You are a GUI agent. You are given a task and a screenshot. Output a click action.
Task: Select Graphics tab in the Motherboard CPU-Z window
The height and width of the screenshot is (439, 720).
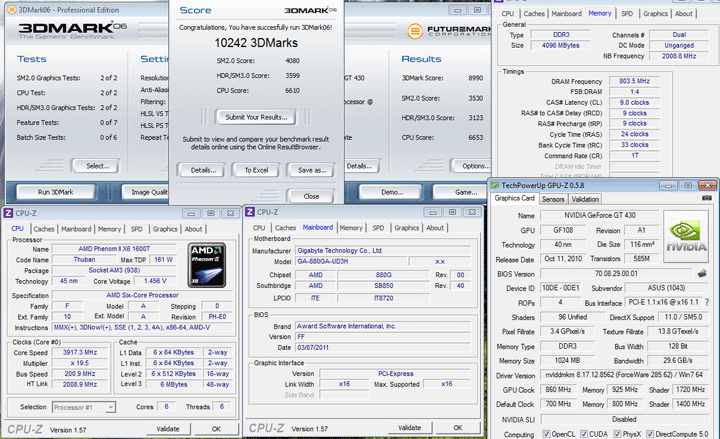(406, 228)
